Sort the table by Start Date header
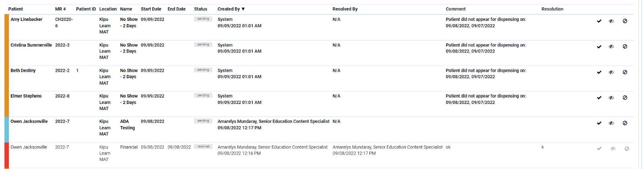 151,9
